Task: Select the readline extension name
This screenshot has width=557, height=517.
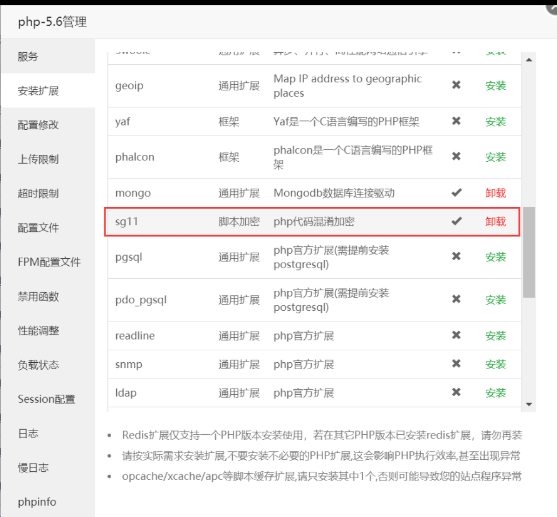Action: [135, 336]
